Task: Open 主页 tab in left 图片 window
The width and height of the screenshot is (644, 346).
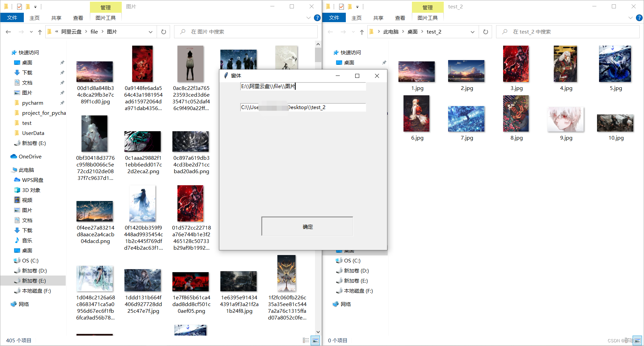Action: 35,18
